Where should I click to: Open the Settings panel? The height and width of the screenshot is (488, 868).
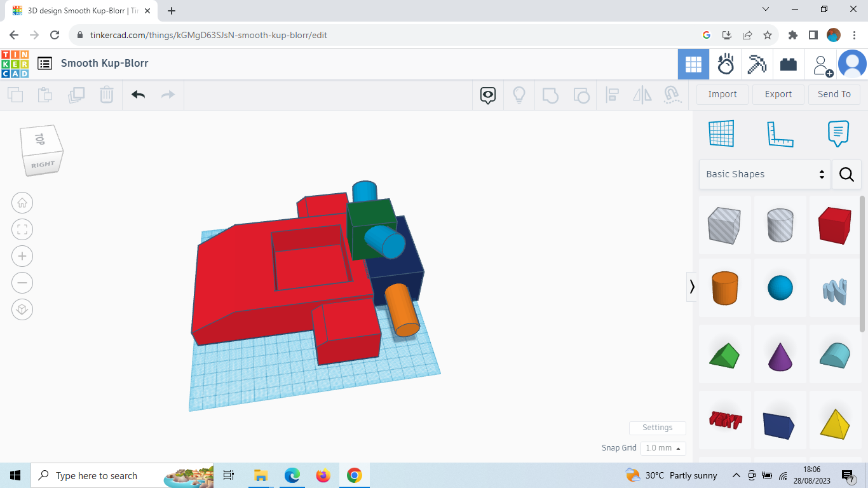(657, 428)
